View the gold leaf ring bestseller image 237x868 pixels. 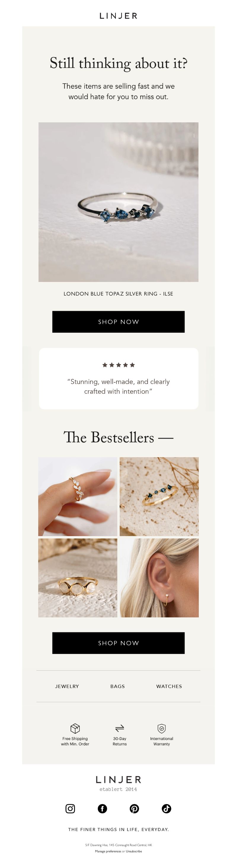(x=78, y=496)
